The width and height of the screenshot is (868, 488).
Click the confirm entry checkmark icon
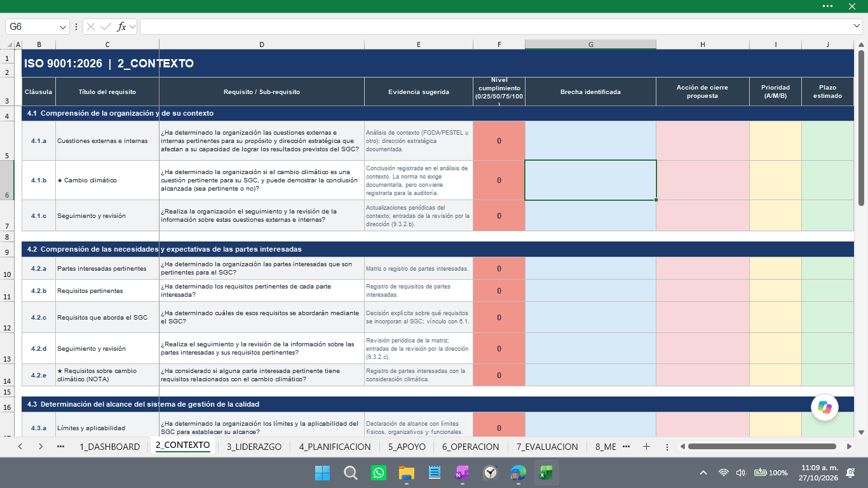click(x=106, y=27)
